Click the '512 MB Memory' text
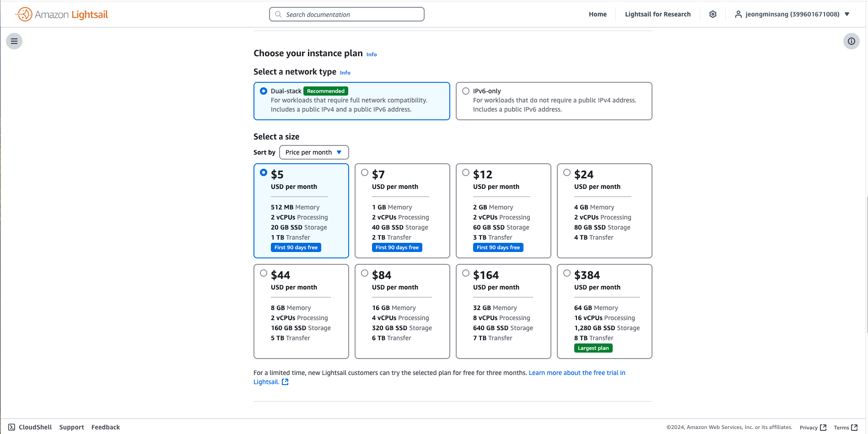The image size is (868, 434). pyautogui.click(x=295, y=207)
